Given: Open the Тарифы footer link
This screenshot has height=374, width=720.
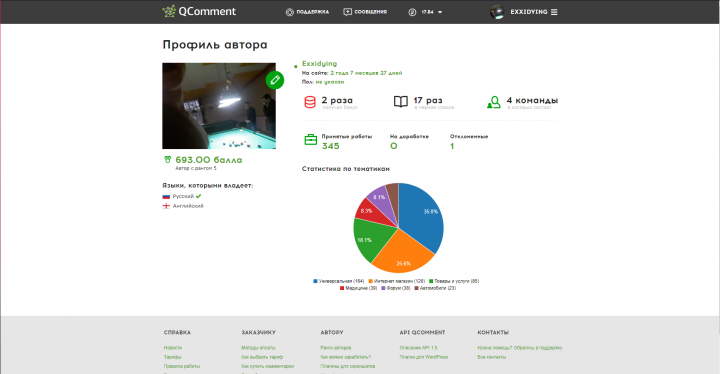Looking at the screenshot, I should pos(173,357).
